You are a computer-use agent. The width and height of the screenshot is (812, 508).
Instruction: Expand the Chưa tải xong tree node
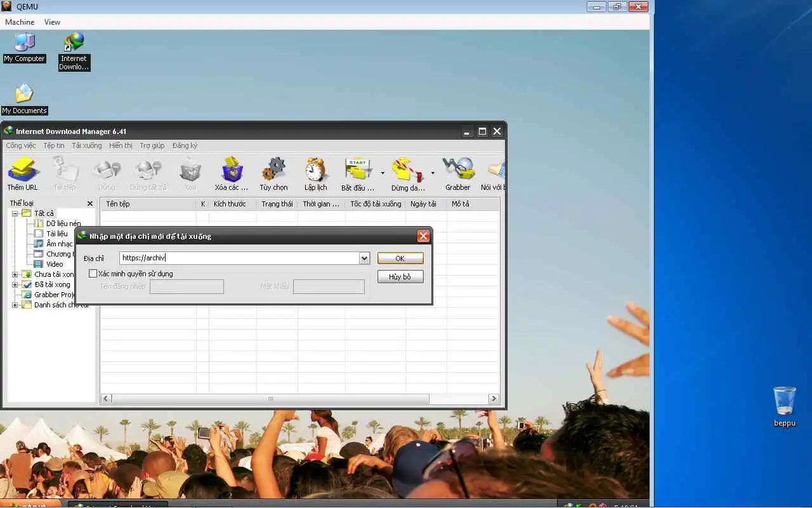pyautogui.click(x=15, y=274)
